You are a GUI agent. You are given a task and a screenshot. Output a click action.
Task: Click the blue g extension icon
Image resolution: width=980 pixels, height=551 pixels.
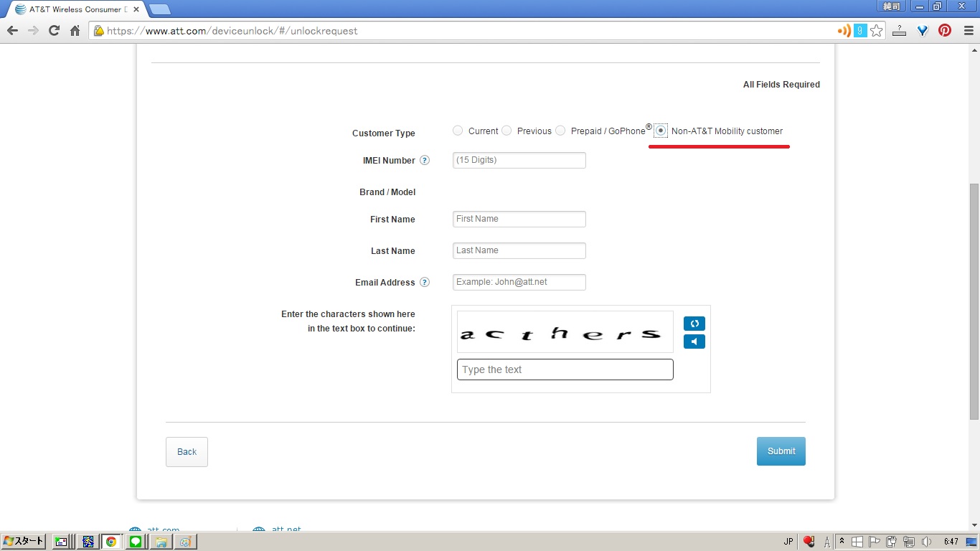(860, 31)
